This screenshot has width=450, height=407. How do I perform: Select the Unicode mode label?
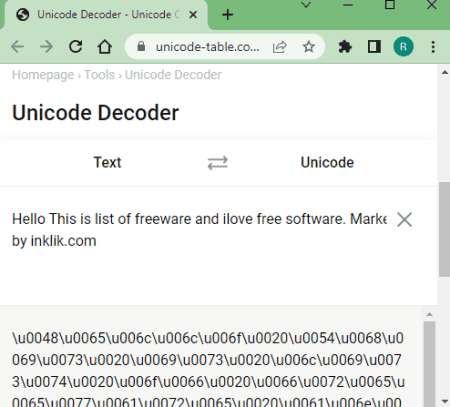pos(327,163)
